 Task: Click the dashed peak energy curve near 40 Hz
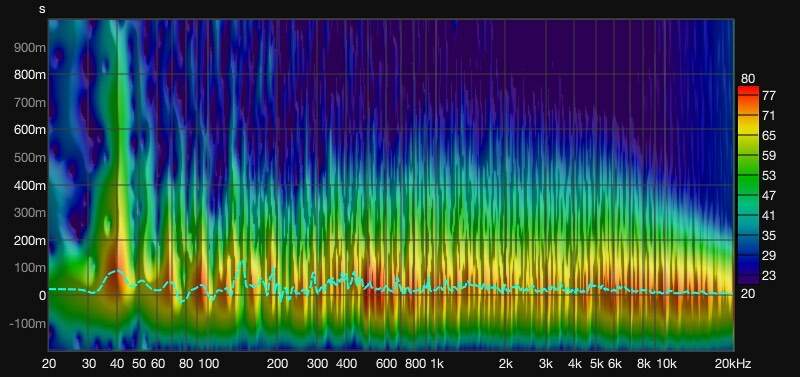pos(117,271)
